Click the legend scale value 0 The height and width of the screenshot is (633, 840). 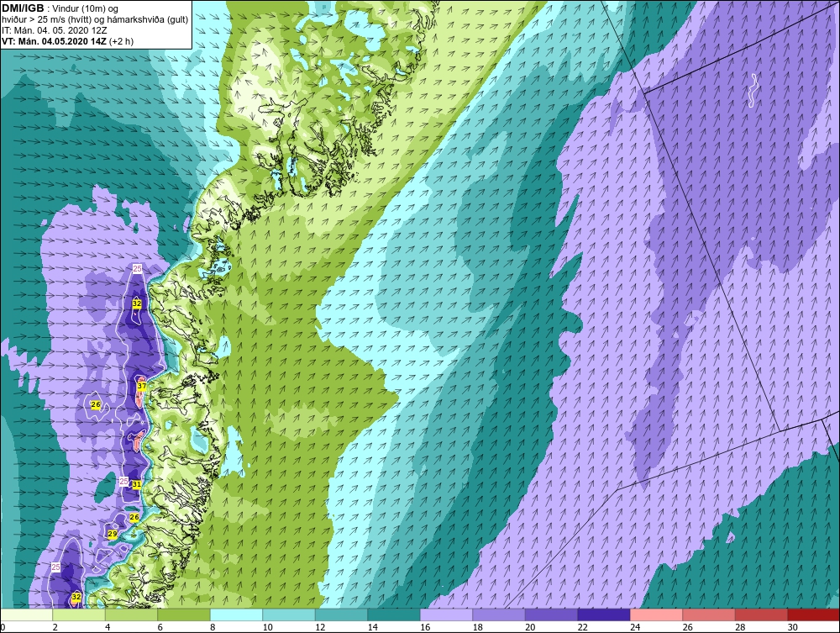pyautogui.click(x=3, y=627)
